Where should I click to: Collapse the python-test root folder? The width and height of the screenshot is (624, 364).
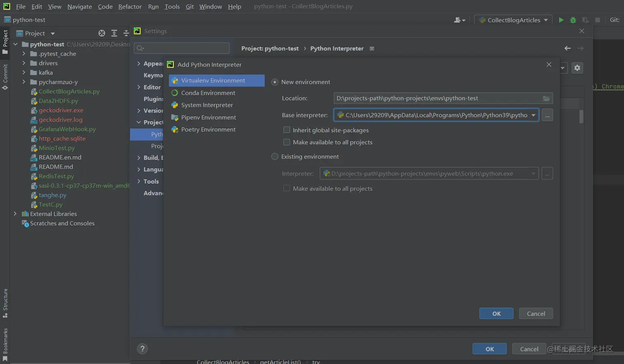click(x=15, y=44)
